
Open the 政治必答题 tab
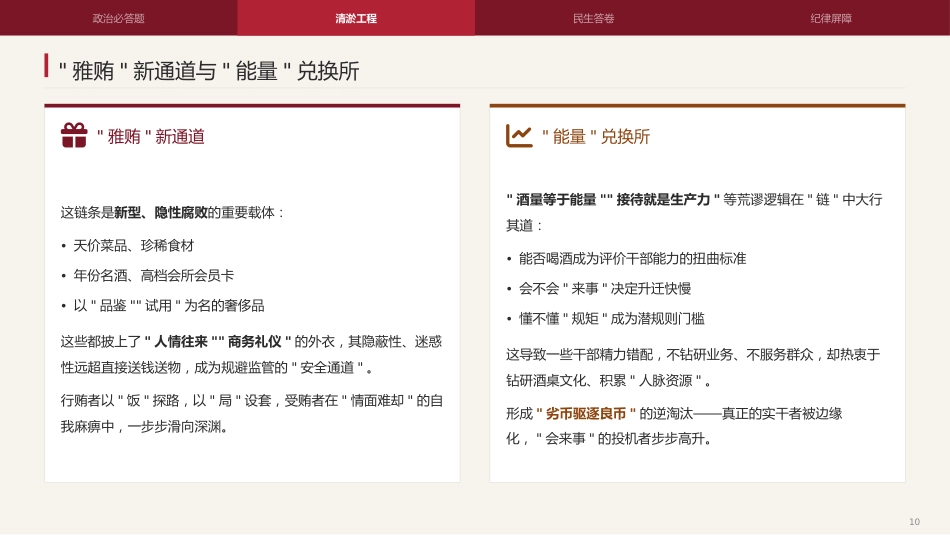119,18
